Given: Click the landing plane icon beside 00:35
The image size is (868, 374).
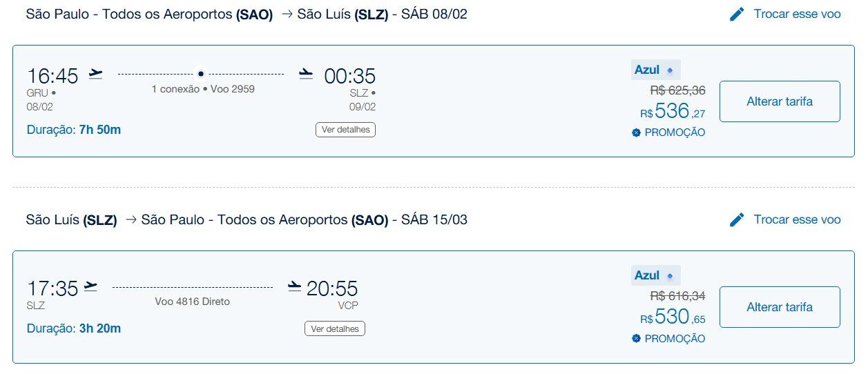Looking at the screenshot, I should point(306,73).
